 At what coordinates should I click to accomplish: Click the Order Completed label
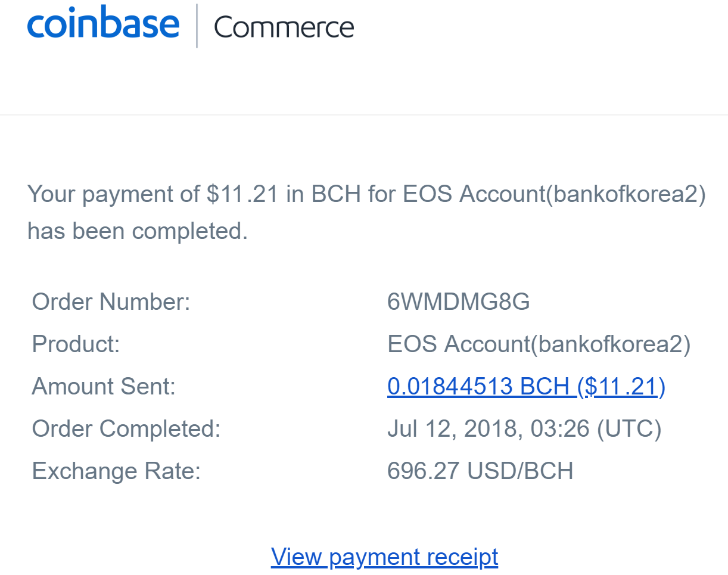[x=126, y=429]
